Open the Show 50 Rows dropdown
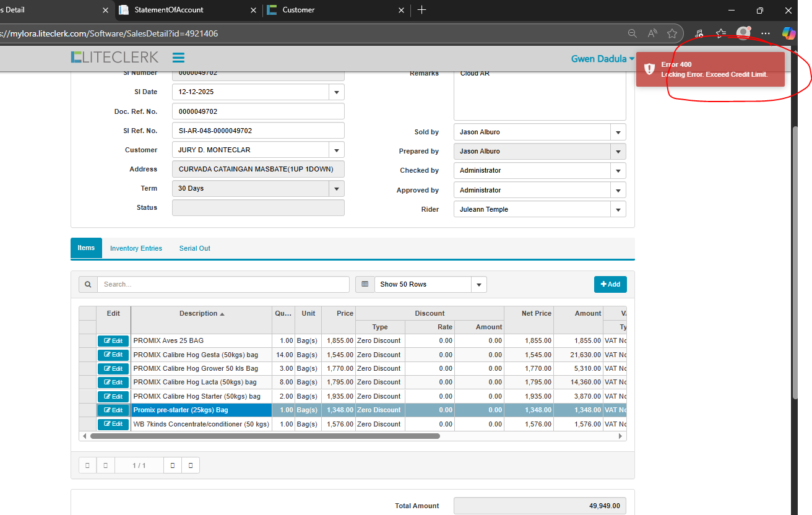Screen dimensions: 812x515 pos(478,285)
